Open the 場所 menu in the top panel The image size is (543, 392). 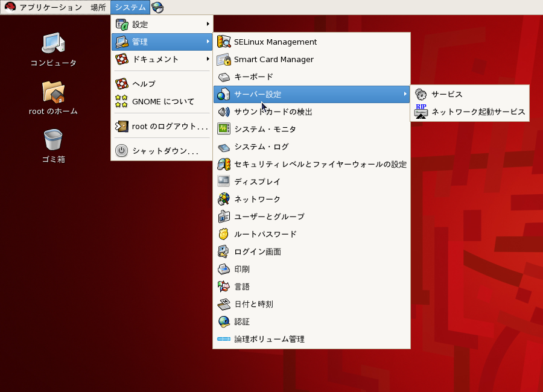(x=98, y=7)
